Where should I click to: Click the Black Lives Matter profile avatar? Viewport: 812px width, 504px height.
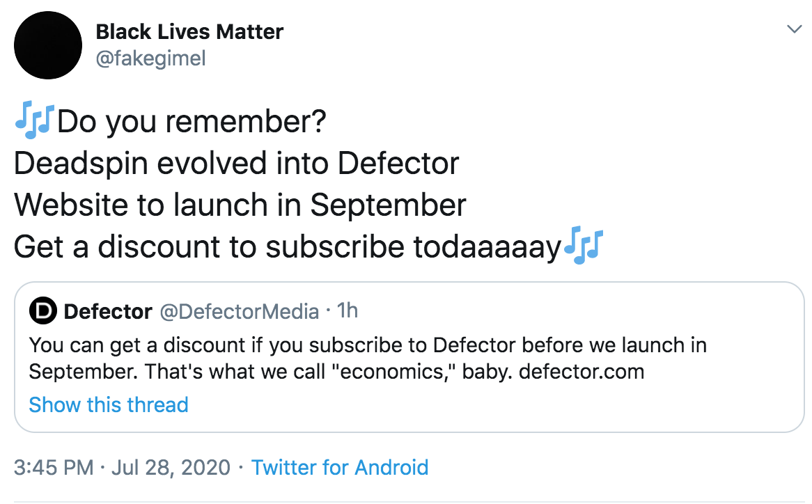(x=47, y=45)
